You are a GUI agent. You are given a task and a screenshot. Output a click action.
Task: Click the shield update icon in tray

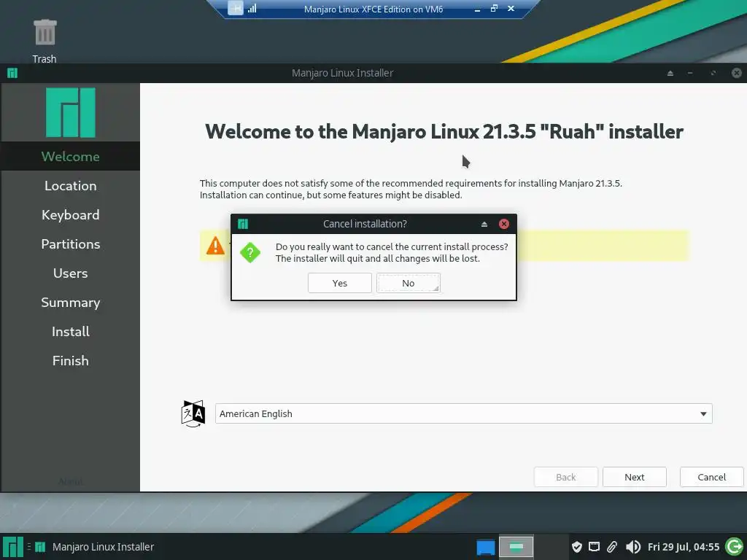point(576,547)
